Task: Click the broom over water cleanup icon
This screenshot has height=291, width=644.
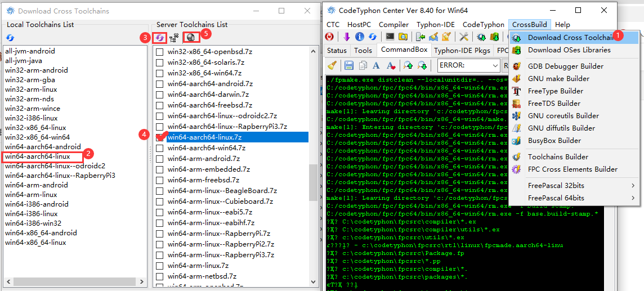Action: pos(433,37)
